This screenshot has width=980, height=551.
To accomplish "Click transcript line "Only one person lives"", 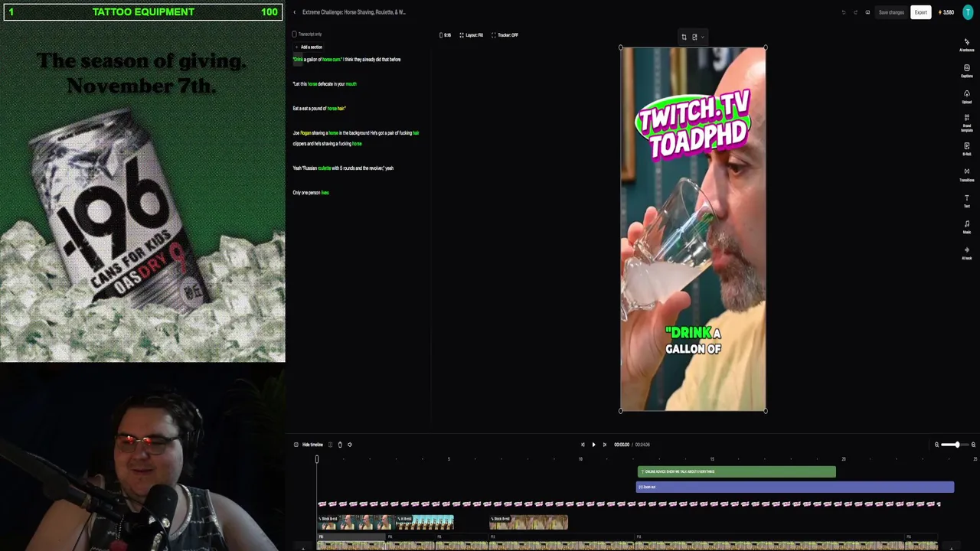I will point(311,193).
